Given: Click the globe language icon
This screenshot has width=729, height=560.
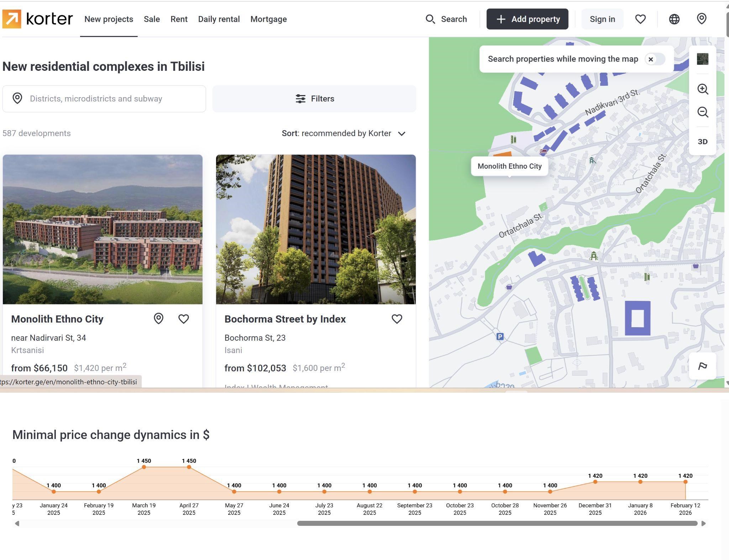Looking at the screenshot, I should pyautogui.click(x=674, y=19).
